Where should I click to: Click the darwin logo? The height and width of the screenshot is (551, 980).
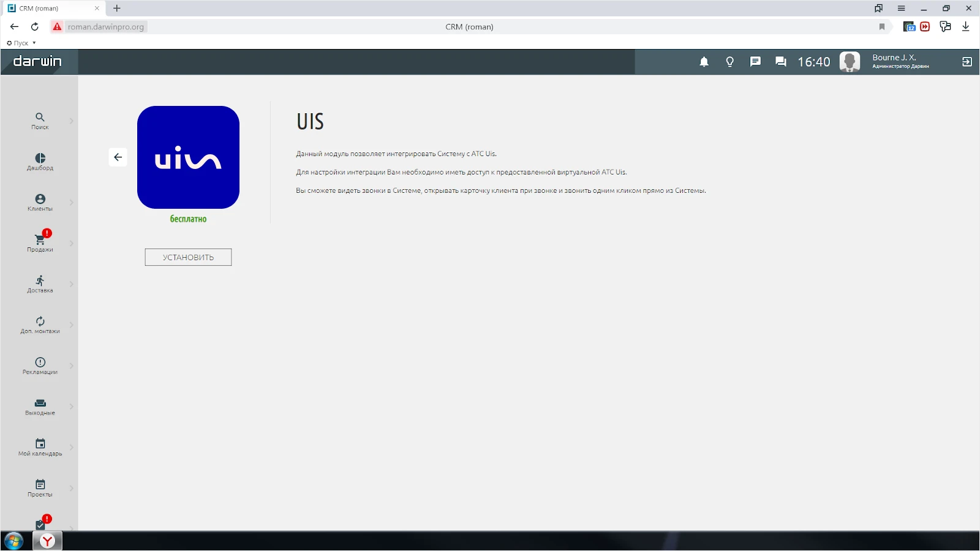point(37,61)
